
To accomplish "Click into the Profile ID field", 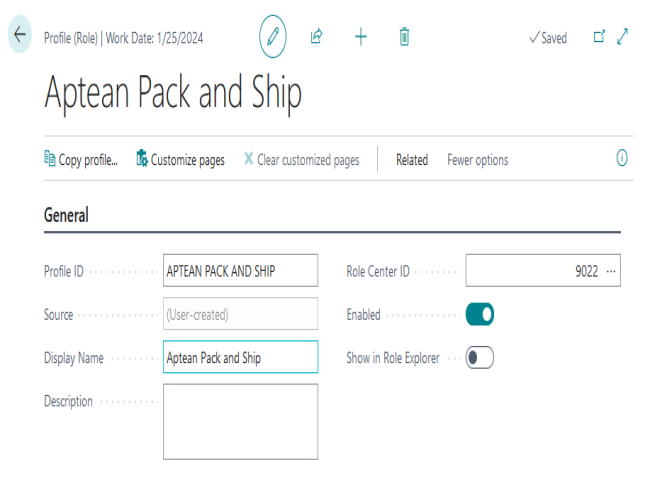I will 240,271.
